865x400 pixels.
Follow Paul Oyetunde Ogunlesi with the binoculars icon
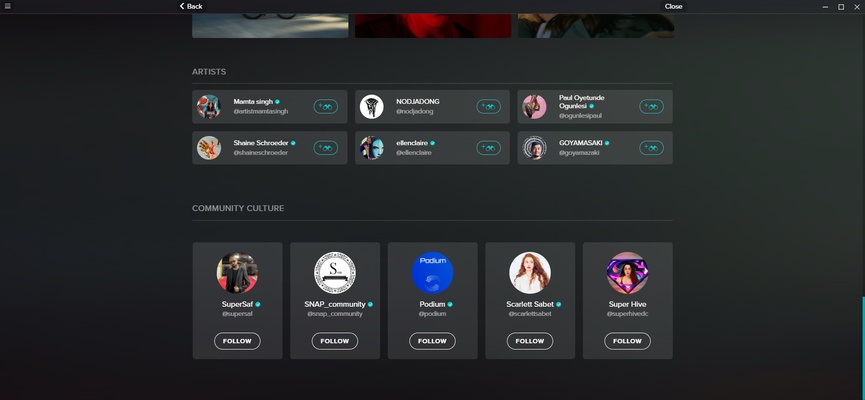point(651,106)
